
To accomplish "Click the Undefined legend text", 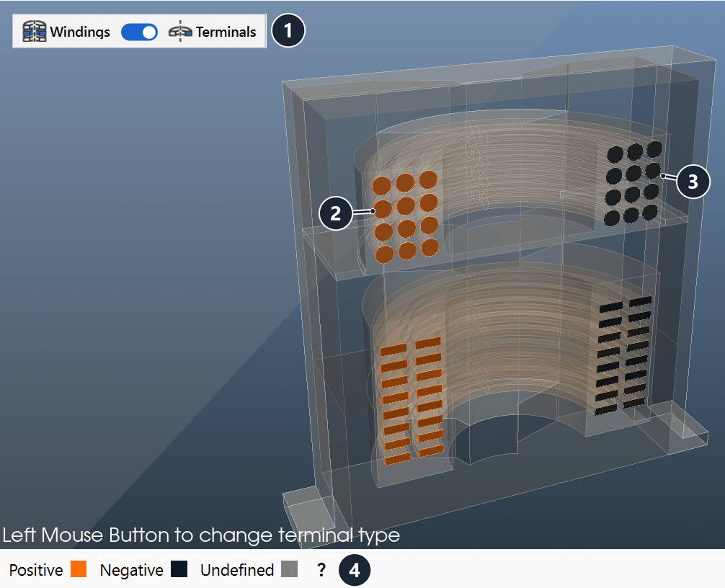I will point(237,570).
